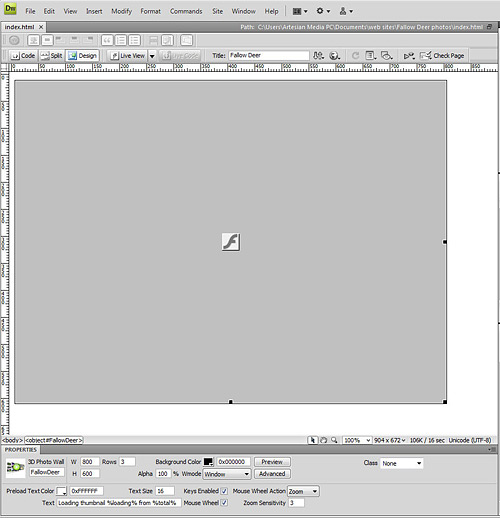This screenshot has width=500, height=518.
Task: Click the Dreamweaver Dw logo icon
Action: pos(10,9)
